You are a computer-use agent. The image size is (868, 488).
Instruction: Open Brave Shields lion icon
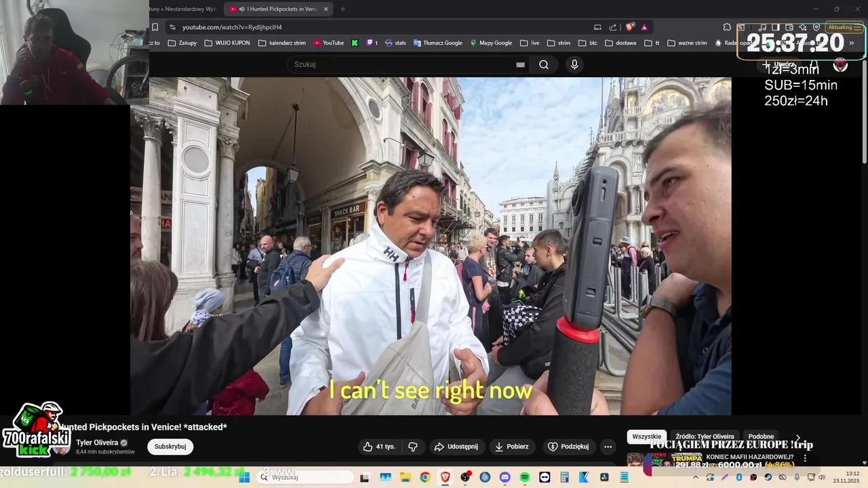coord(630,27)
